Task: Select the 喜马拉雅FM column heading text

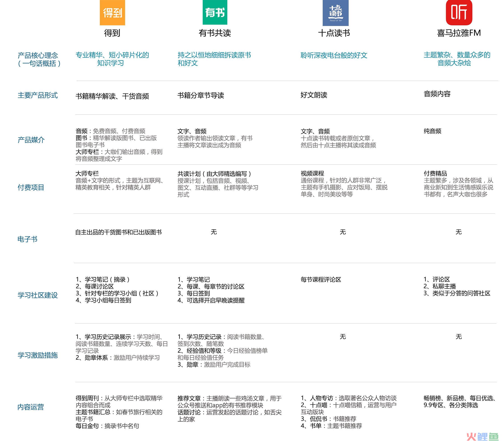Action: (x=459, y=33)
